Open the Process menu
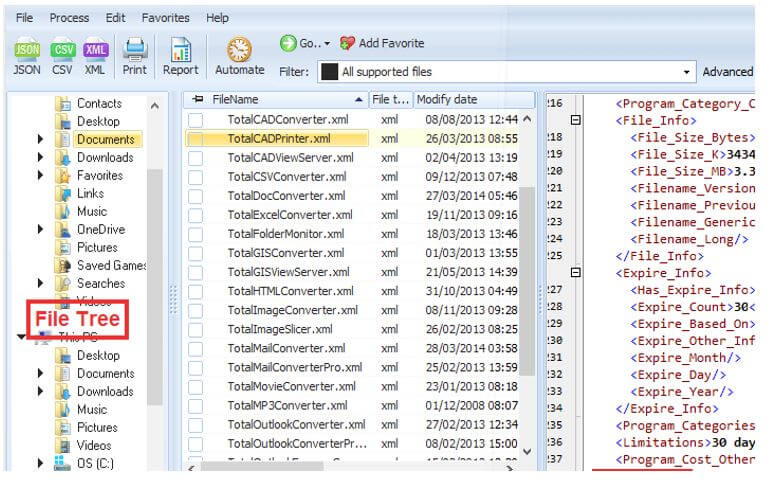Screen dimensions: 767x483 69,18
